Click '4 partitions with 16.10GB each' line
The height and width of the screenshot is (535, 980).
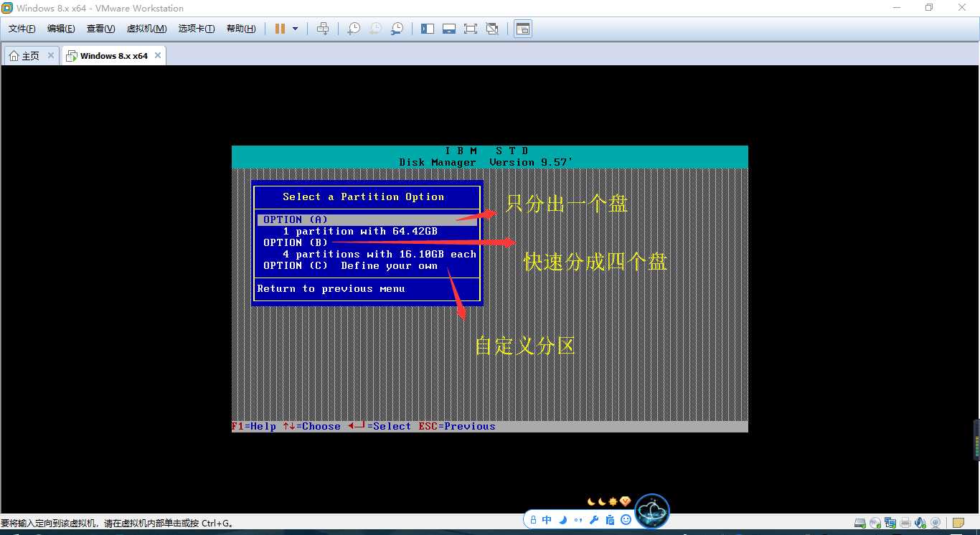click(x=380, y=254)
